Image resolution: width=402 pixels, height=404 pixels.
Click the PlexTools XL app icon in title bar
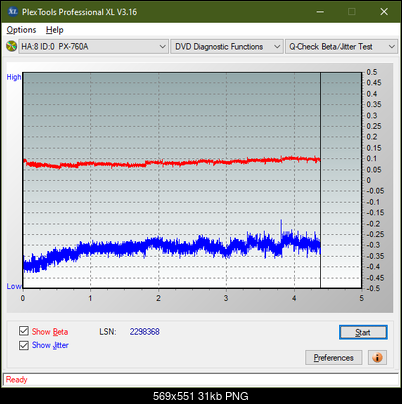click(12, 12)
